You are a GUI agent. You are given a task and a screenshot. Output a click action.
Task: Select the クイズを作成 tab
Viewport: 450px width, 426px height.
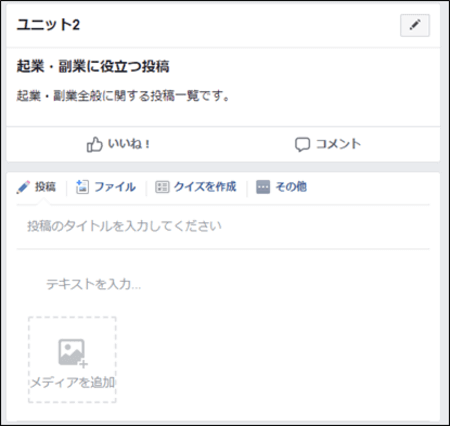(x=196, y=187)
